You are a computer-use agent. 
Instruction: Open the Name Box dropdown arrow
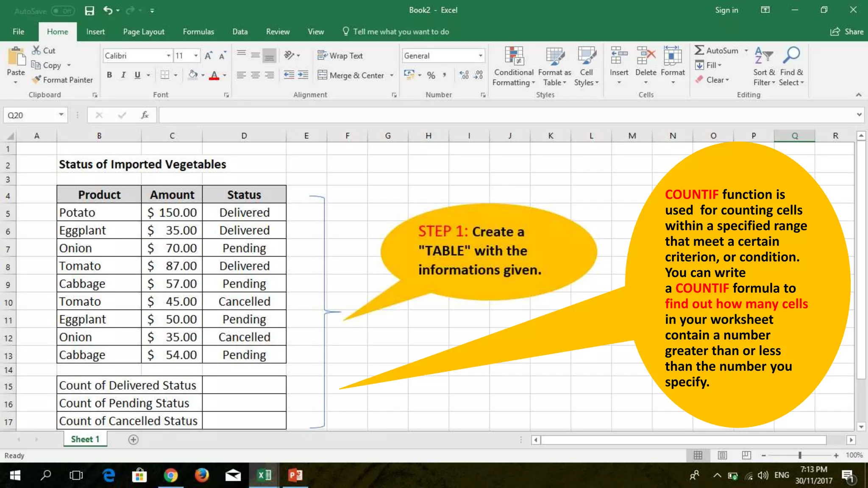pos(61,115)
